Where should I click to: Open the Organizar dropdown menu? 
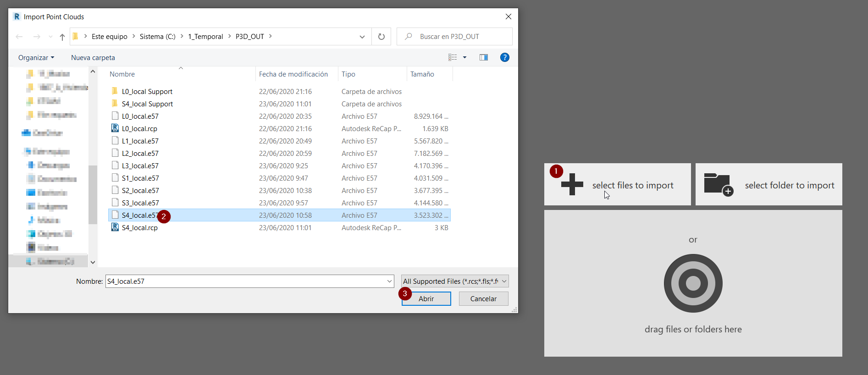click(36, 57)
